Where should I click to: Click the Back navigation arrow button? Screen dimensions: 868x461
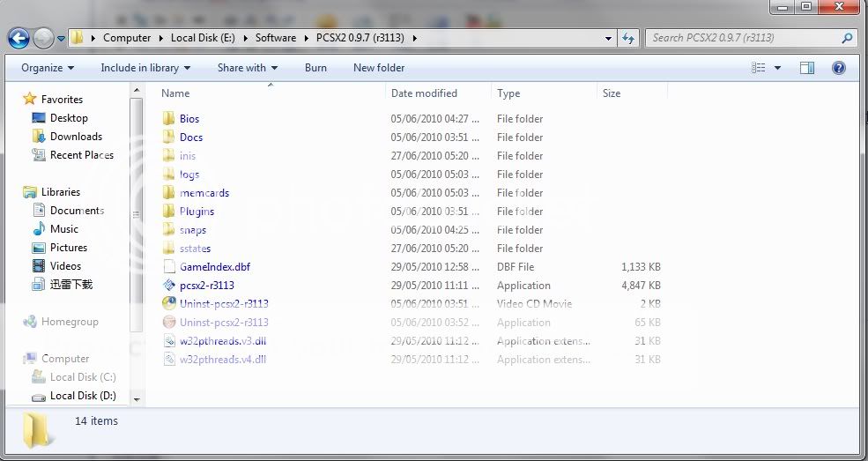point(19,38)
